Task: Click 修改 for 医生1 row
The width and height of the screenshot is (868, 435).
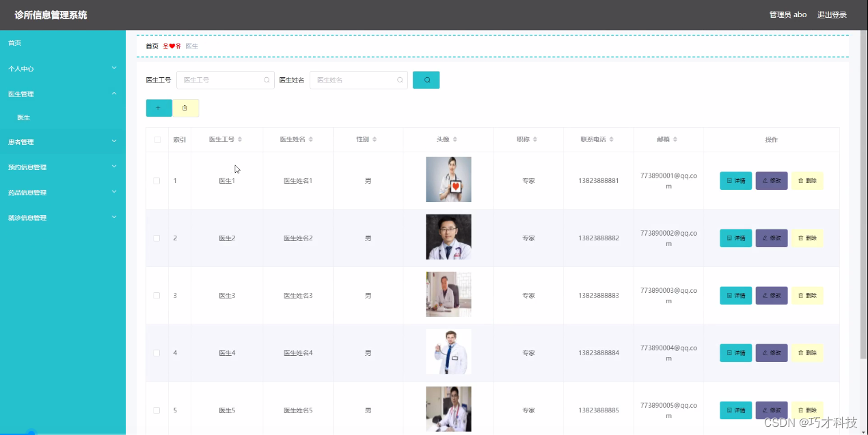Action: click(x=772, y=181)
